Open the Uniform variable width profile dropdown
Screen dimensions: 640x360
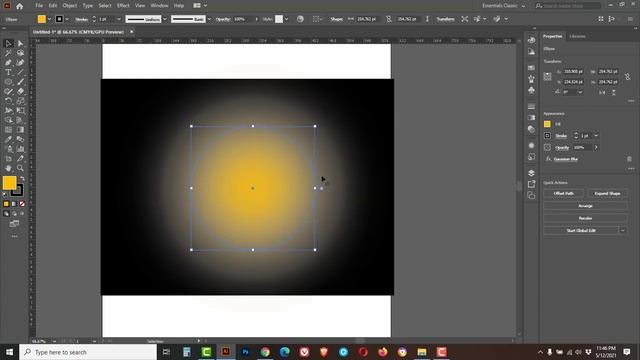tap(165, 19)
